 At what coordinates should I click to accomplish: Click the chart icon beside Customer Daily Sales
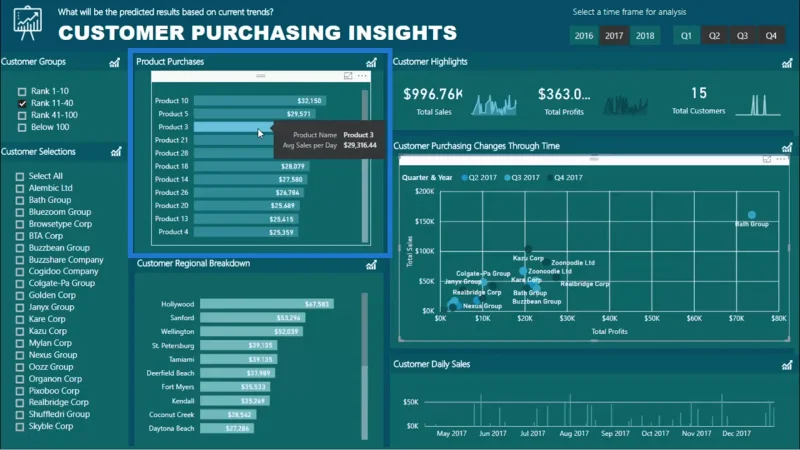point(787,365)
